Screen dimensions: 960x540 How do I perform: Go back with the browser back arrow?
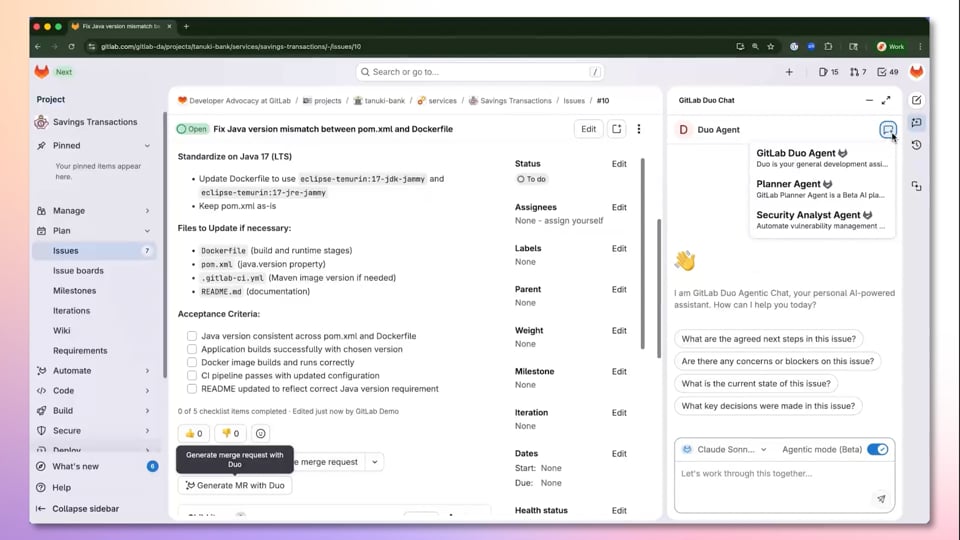(x=38, y=47)
